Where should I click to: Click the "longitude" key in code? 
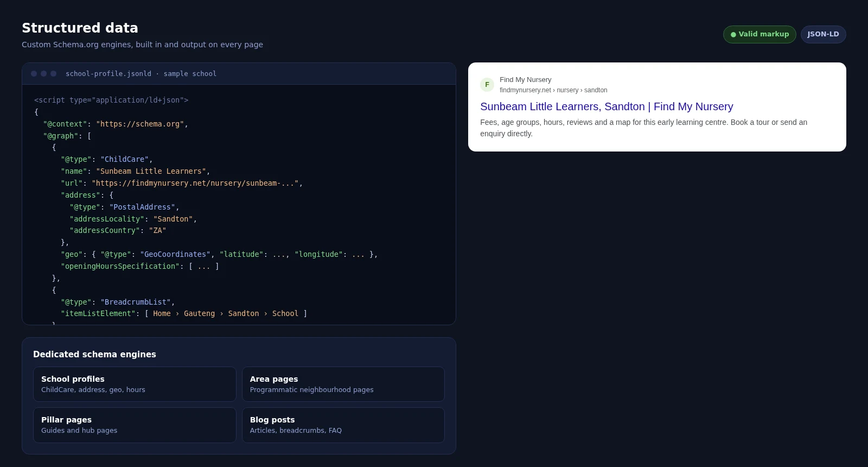[x=318, y=255]
